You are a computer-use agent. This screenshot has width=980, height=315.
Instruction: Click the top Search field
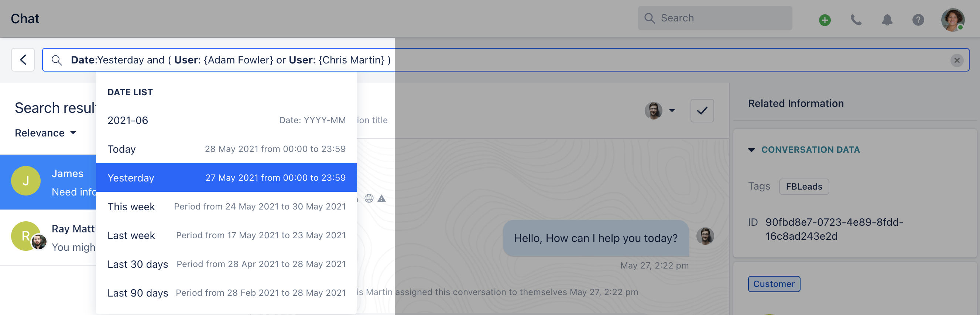click(715, 18)
